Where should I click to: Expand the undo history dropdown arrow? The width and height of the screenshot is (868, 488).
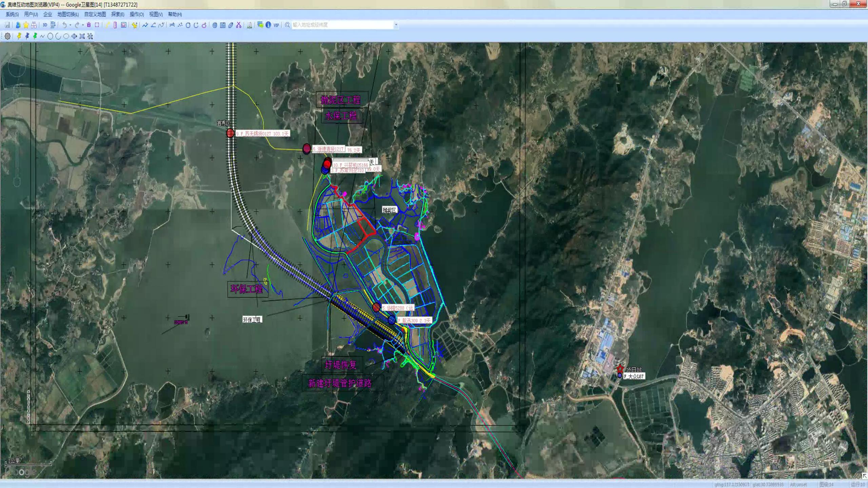pos(70,25)
